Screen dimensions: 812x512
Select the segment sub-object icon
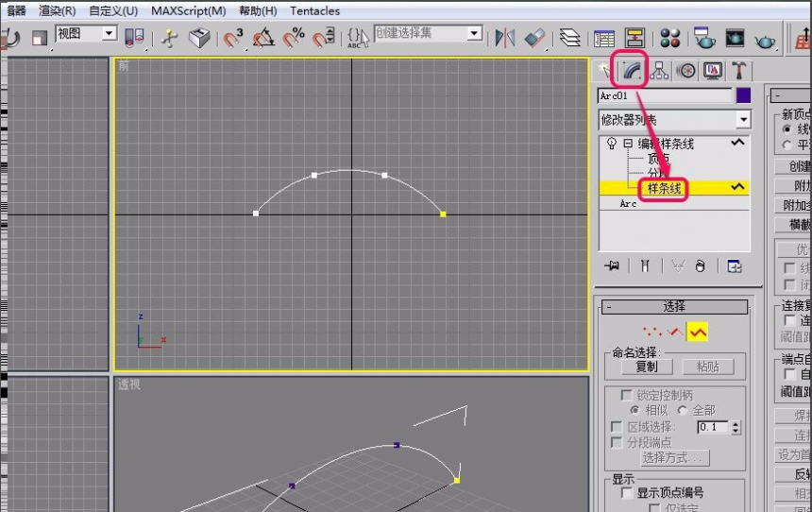pos(675,332)
